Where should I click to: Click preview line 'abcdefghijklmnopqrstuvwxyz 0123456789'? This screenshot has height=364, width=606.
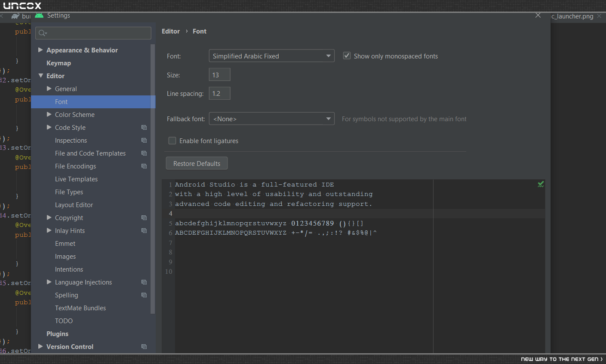[255, 223]
